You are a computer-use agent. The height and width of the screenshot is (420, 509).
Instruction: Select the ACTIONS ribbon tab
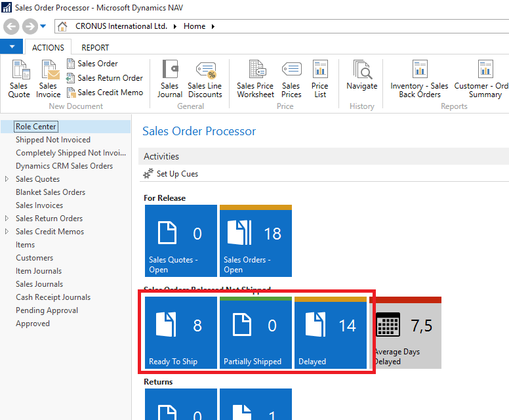point(48,47)
